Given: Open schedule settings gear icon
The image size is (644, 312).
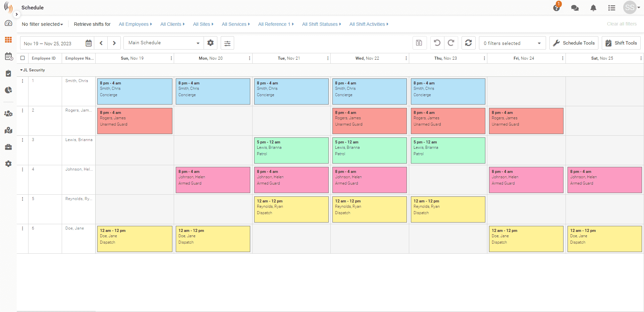Looking at the screenshot, I should click(210, 43).
